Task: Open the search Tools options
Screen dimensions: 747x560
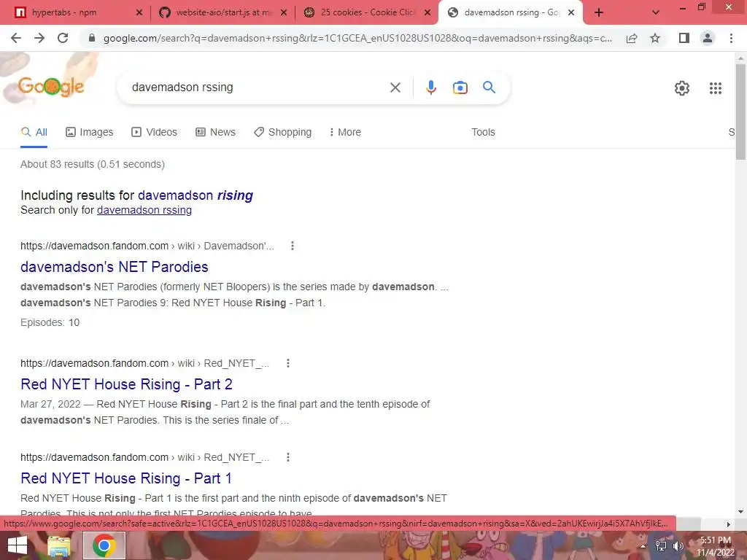Action: pyautogui.click(x=483, y=132)
